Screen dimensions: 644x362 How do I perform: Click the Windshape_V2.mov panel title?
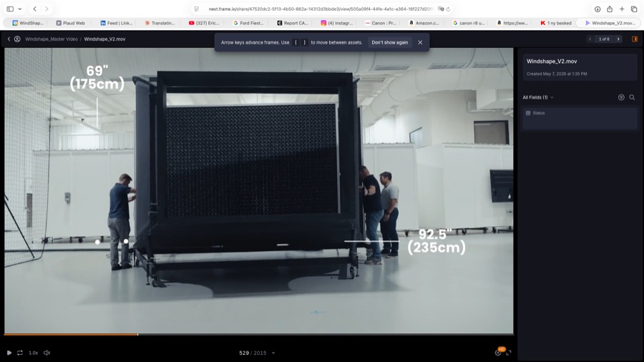point(552,61)
